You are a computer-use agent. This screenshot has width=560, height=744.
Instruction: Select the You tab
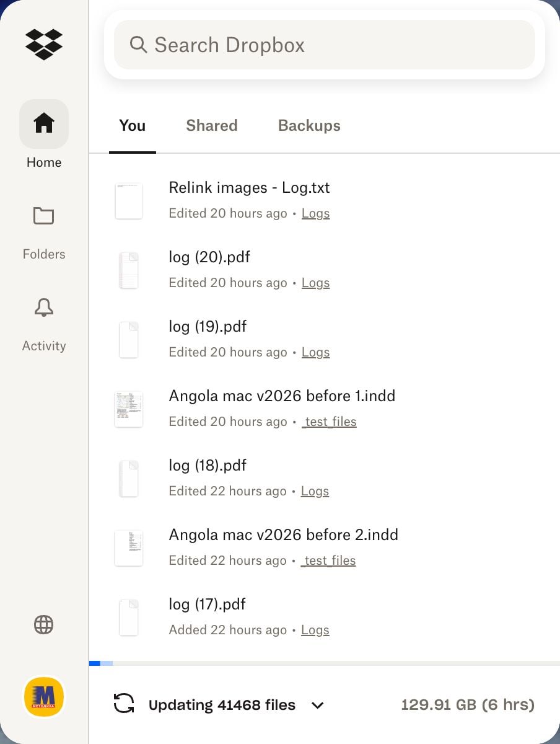(132, 125)
